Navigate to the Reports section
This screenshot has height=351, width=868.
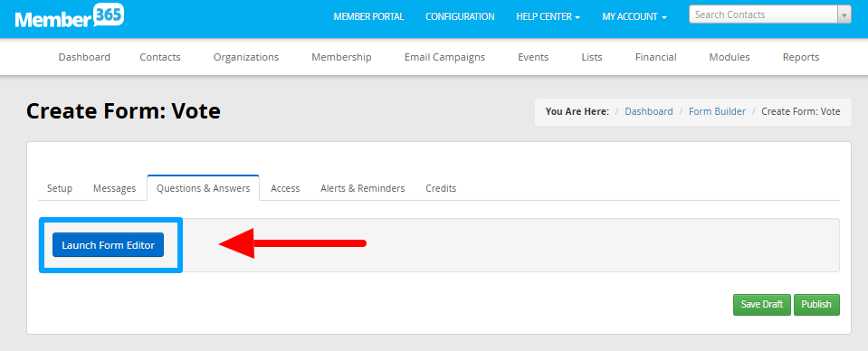[801, 57]
